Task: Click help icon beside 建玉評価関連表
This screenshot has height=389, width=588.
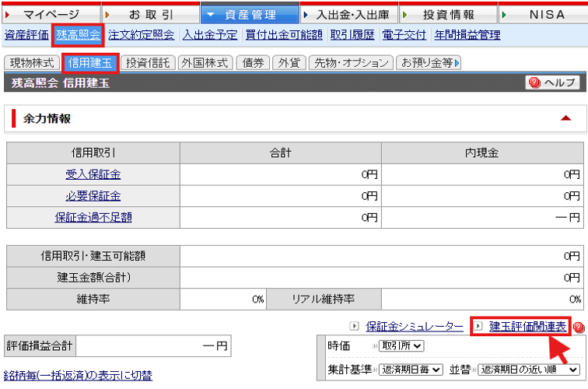Action: (x=579, y=328)
